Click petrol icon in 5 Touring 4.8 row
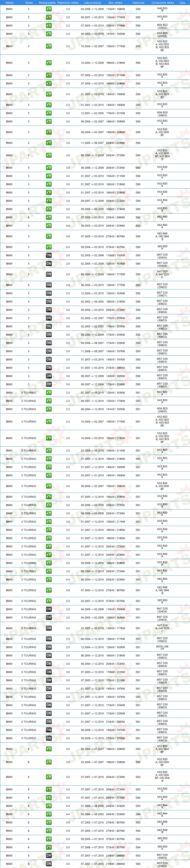Screen dimensions: 190x868 (49, 590)
